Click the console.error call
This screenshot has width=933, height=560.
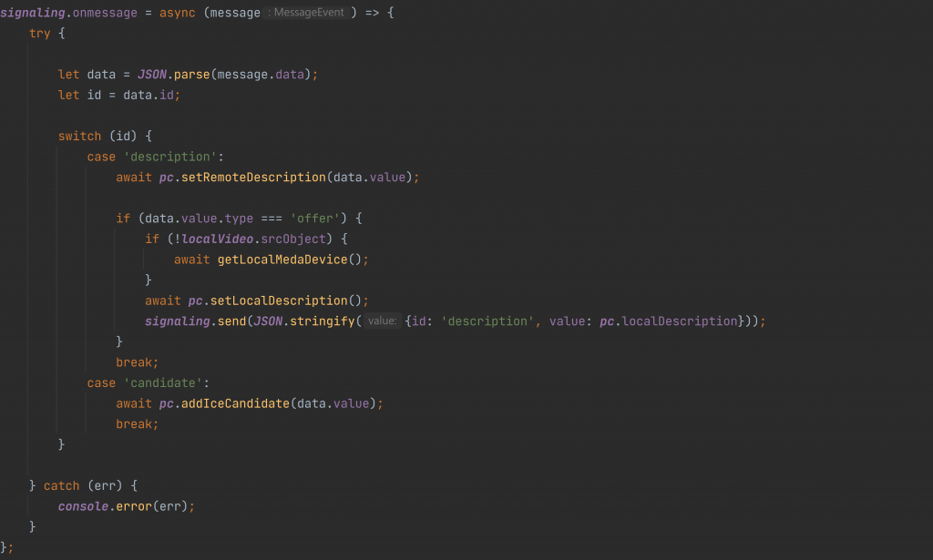pos(105,506)
